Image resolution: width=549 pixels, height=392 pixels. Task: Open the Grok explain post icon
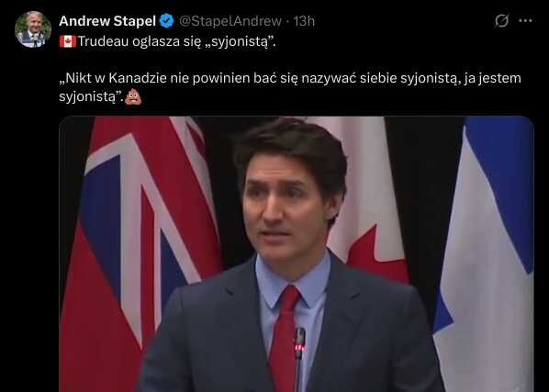[501, 21]
